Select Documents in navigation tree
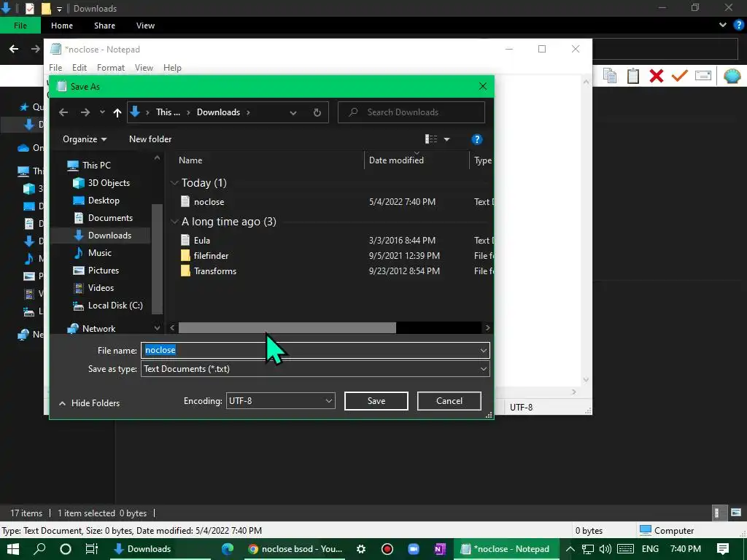747x560 pixels. tap(103, 217)
